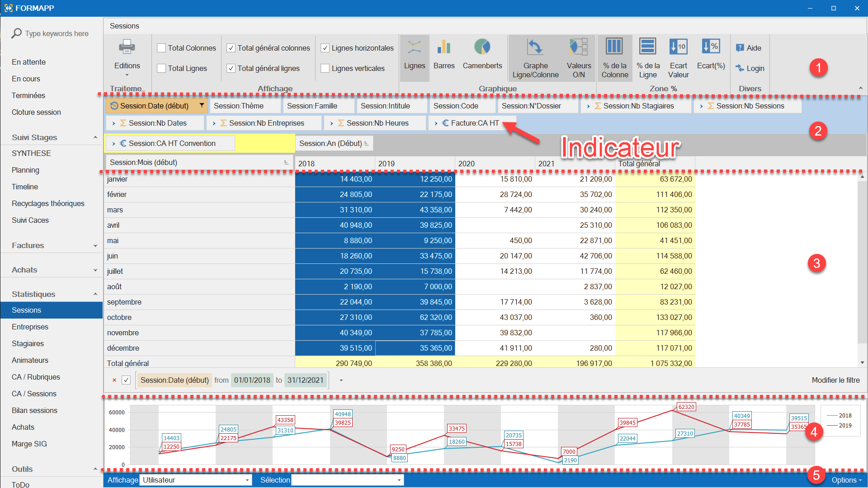Image resolution: width=868 pixels, height=488 pixels.
Task: Select the Barres chart type icon
Action: pyautogui.click(x=444, y=47)
